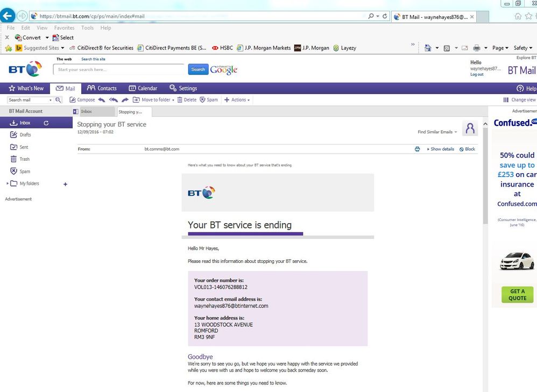This screenshot has height=392, width=537.
Task: Open the Search mail filter dropdown arrow
Action: pos(51,100)
